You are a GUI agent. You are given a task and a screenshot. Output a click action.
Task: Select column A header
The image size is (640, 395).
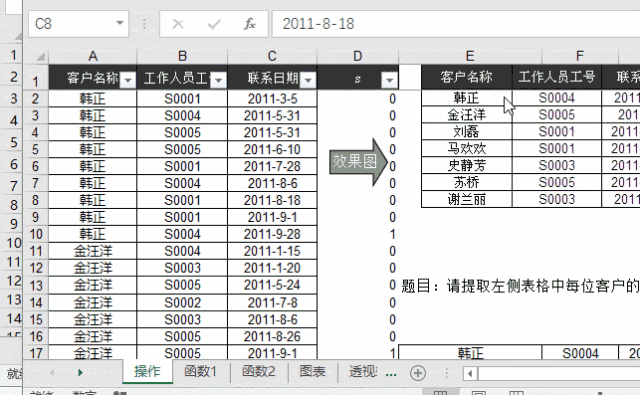93,56
